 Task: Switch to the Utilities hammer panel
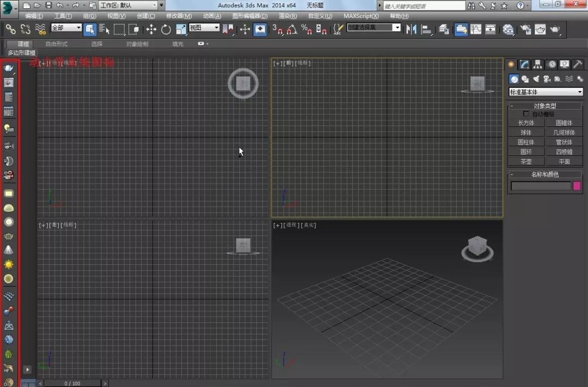[578, 64]
